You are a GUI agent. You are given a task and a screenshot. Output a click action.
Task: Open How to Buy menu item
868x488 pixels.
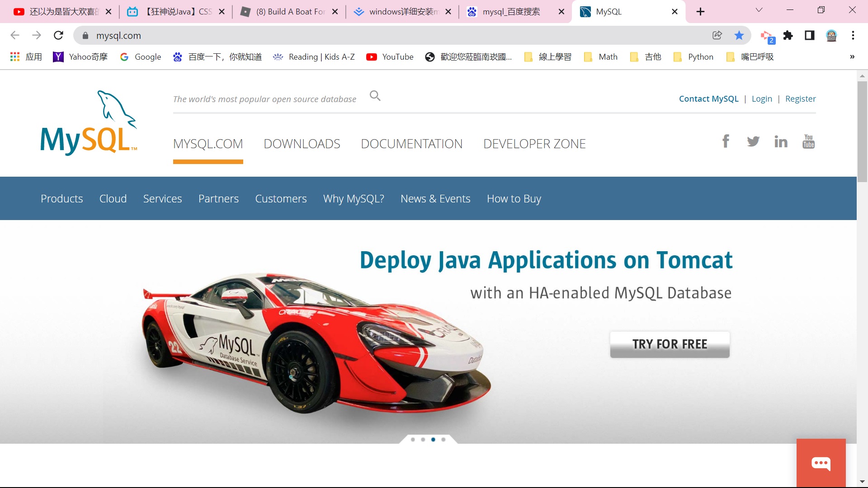514,198
